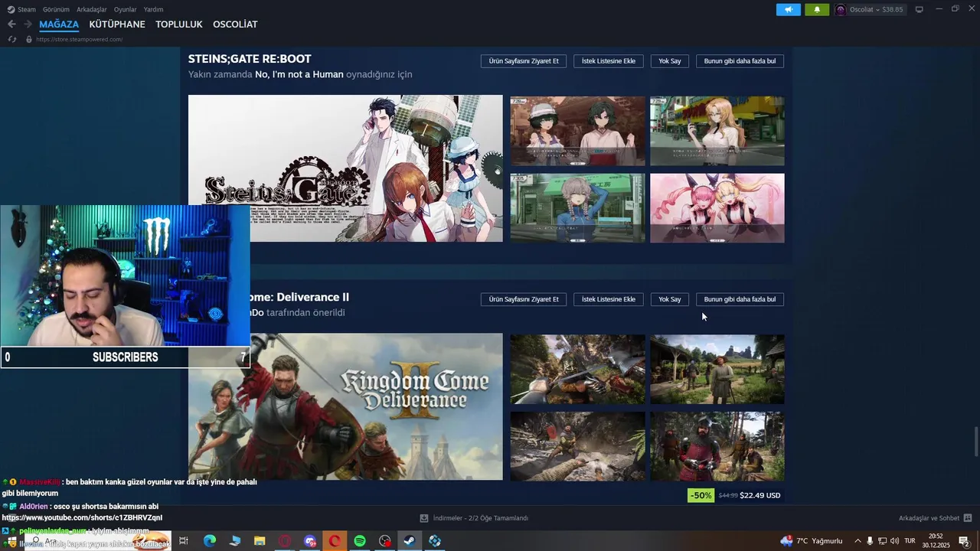Image resolution: width=980 pixels, height=551 pixels.
Task: Click the page vertical scrollbar thumb
Action: click(975, 440)
